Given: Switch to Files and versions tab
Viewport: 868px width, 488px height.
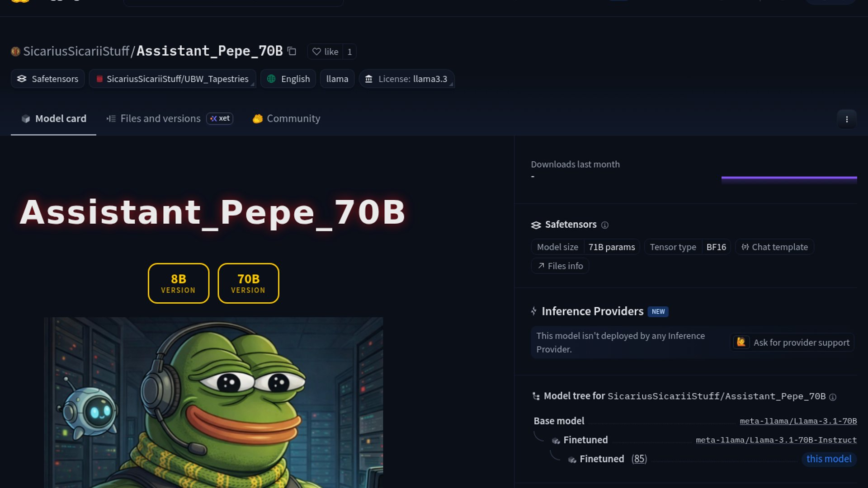Looking at the screenshot, I should (160, 118).
